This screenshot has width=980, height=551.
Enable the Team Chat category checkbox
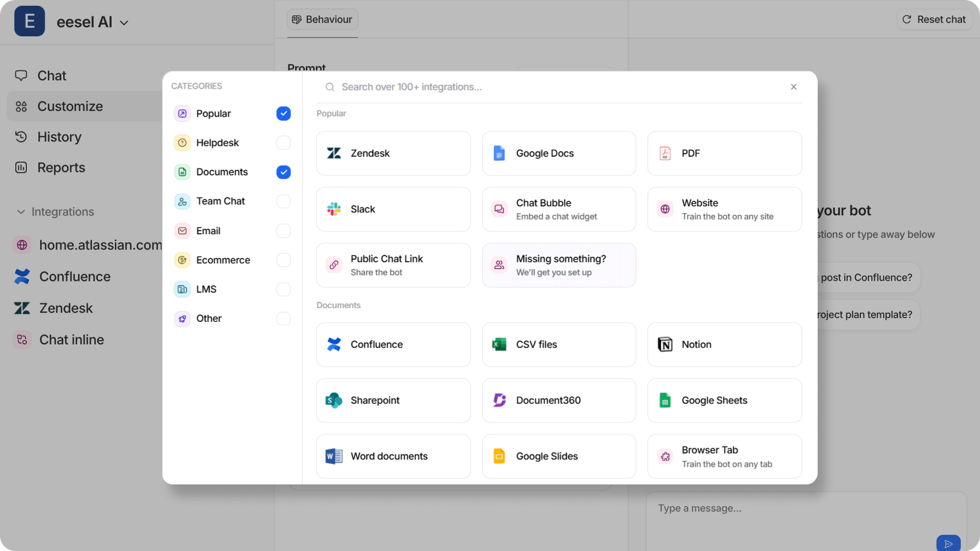pyautogui.click(x=283, y=202)
